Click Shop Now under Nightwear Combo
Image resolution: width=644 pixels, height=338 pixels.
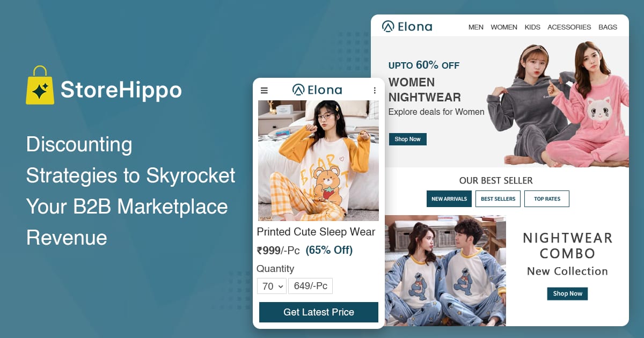coord(568,293)
